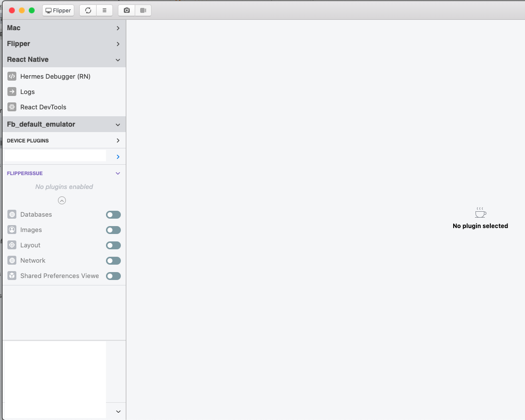Click the hamburger menu button in the toolbar
This screenshot has height=420, width=525.
(x=104, y=10)
